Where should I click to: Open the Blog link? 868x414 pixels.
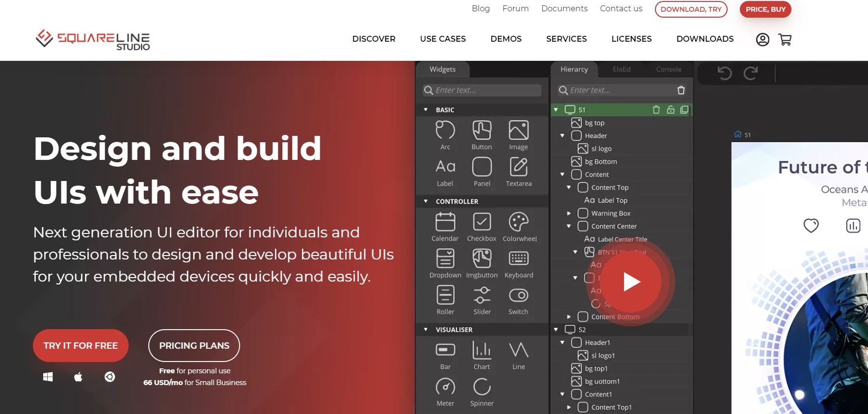click(x=481, y=8)
